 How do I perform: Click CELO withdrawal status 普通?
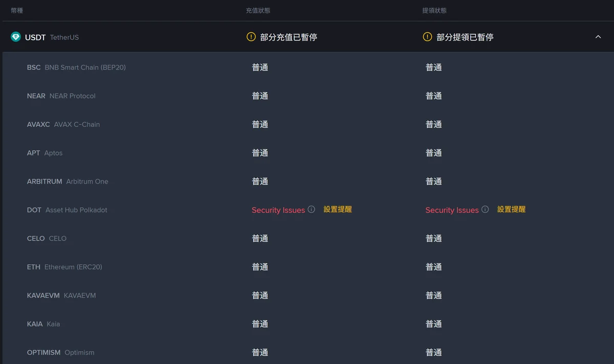pyautogui.click(x=434, y=238)
